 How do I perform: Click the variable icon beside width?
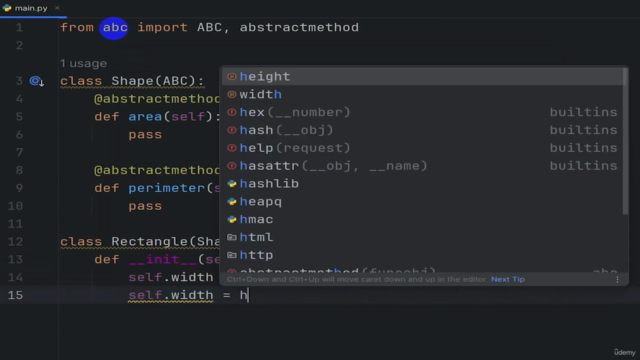[x=232, y=94]
